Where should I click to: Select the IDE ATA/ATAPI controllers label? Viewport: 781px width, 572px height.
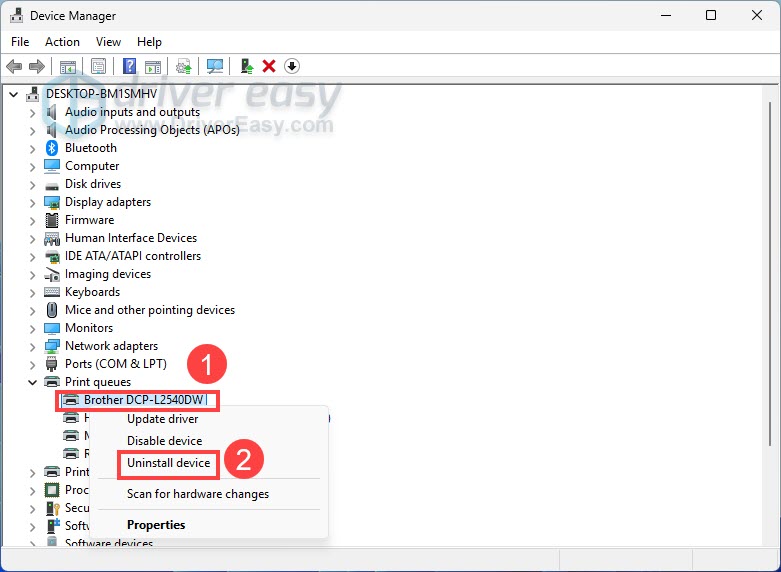(x=133, y=256)
